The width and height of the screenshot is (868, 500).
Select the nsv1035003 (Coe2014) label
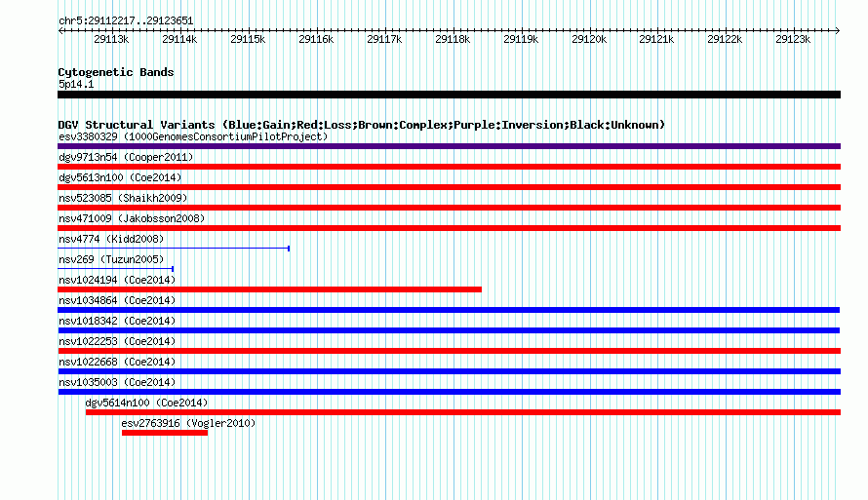pos(117,382)
